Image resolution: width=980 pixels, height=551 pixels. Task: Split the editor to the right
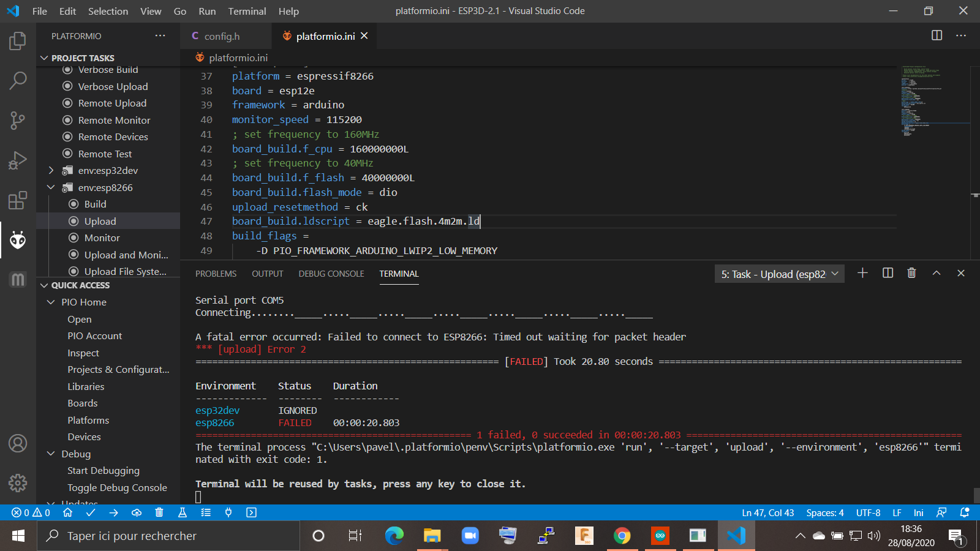coord(937,36)
